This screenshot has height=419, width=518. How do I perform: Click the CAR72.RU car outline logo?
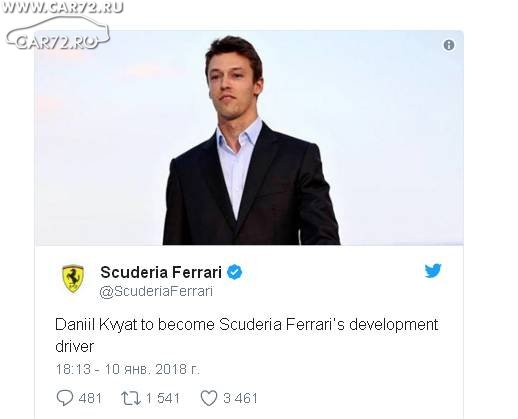[x=57, y=33]
